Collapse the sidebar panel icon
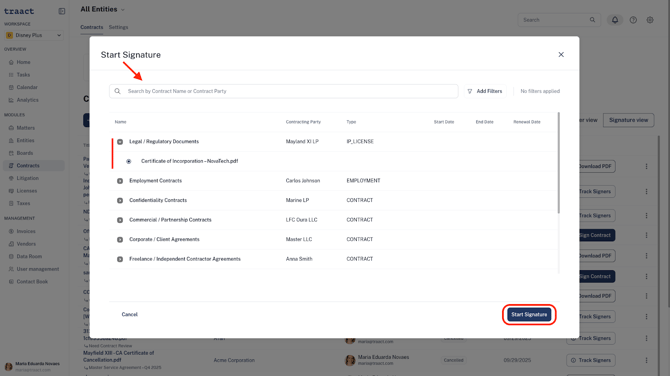 tap(62, 11)
